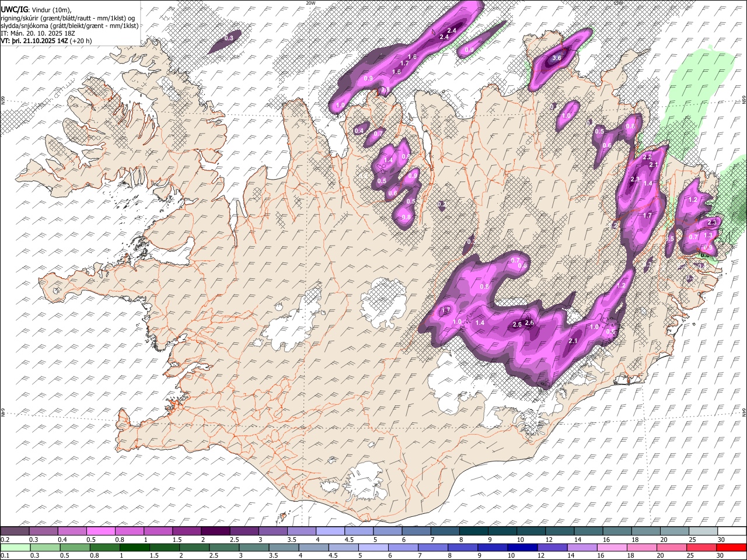
Task: Pick upper scale swatch between 0.5 and 0.8
Action: coord(100,531)
